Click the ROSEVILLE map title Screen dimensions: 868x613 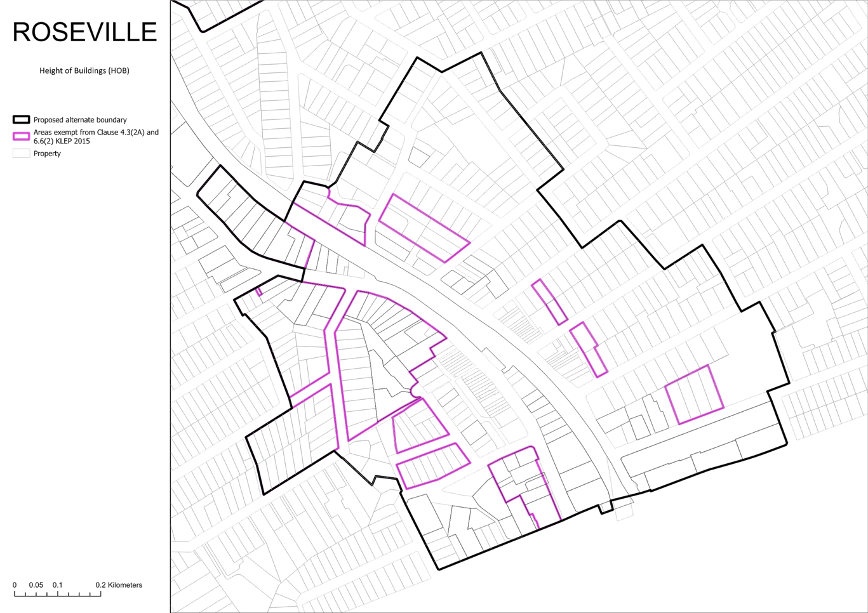[x=84, y=32]
